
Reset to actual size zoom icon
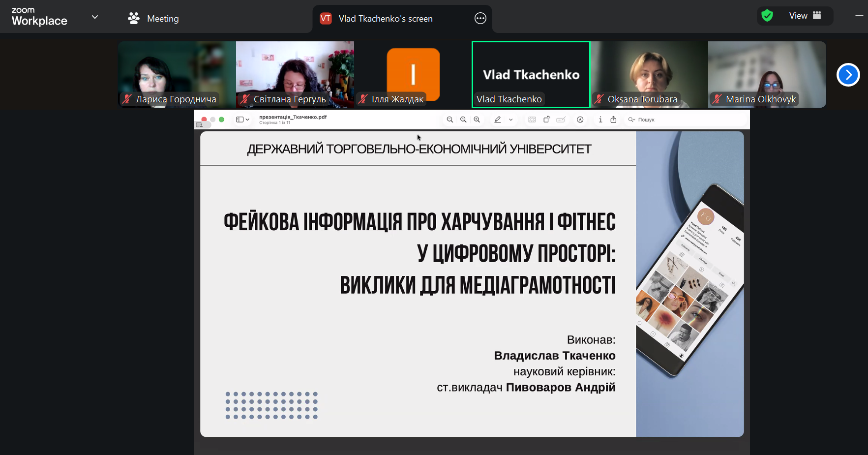coord(463,120)
